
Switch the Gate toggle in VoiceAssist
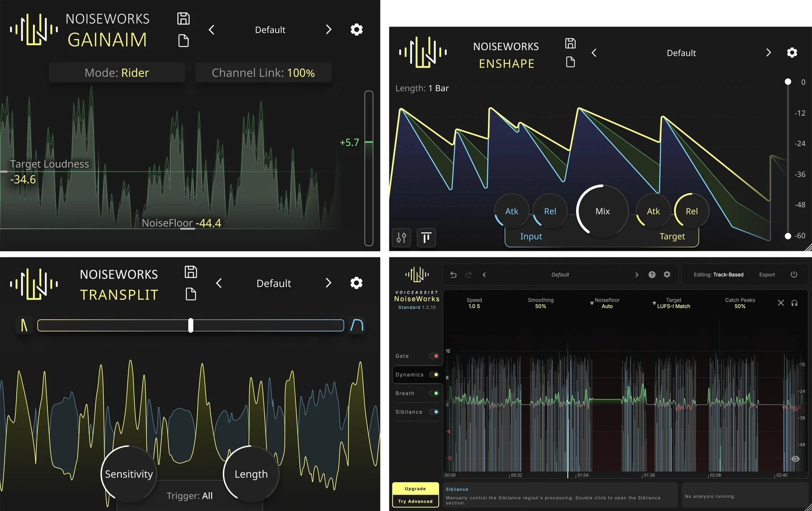[x=434, y=356]
